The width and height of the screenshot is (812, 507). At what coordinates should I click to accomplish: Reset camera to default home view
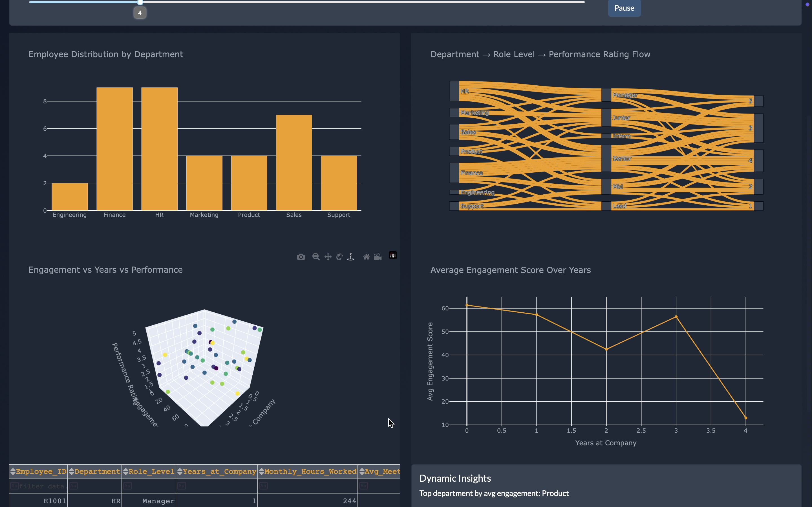pyautogui.click(x=366, y=257)
